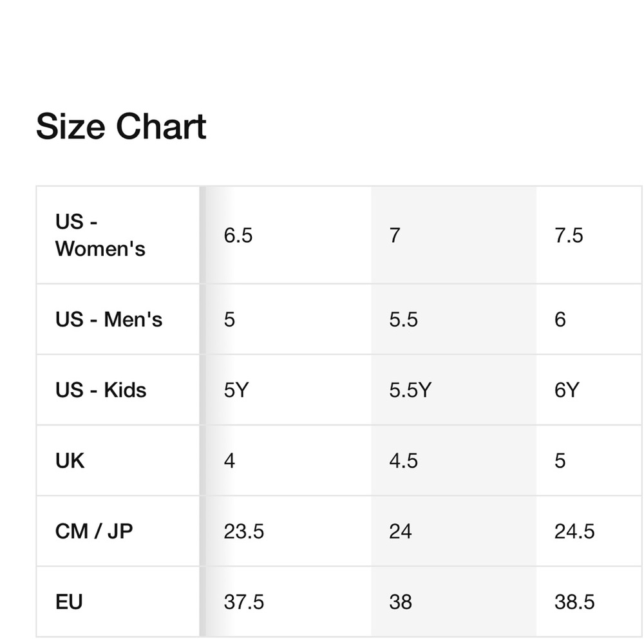Select Women's size 6.5 cell
644x644 pixels.
289,235
